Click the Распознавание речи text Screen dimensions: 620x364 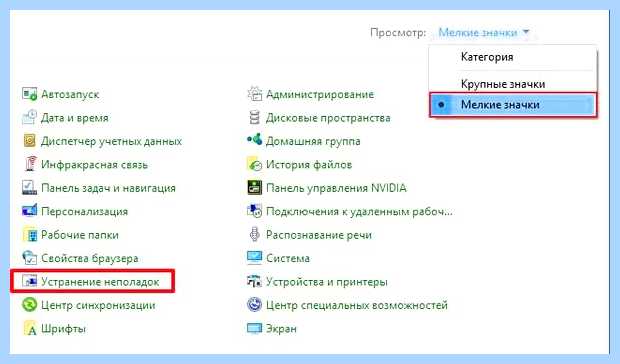tap(319, 235)
